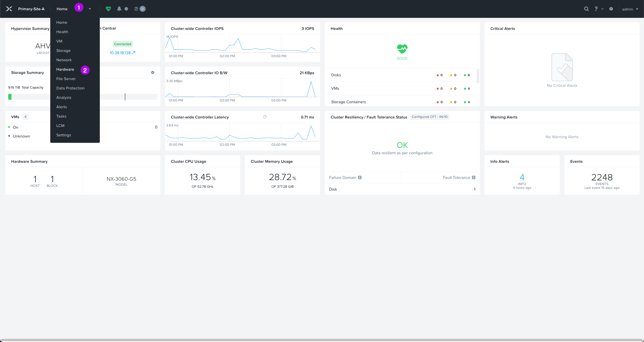Click the search magnifier icon
The image size is (644, 342).
(586, 9)
